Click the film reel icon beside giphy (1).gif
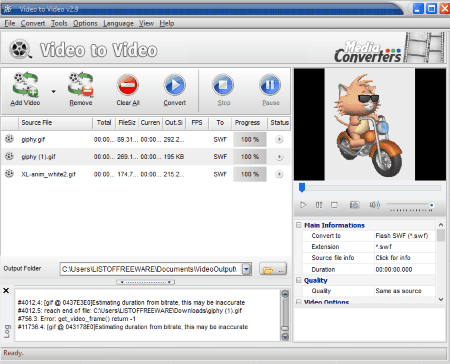The width and height of the screenshot is (450, 364). pos(9,156)
